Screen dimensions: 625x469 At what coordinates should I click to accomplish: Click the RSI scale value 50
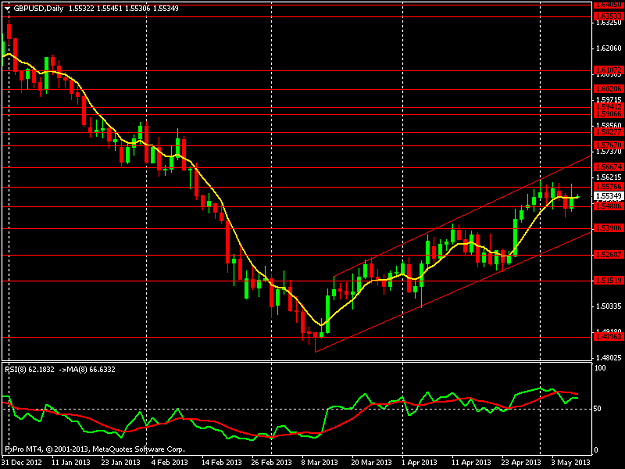coord(598,409)
